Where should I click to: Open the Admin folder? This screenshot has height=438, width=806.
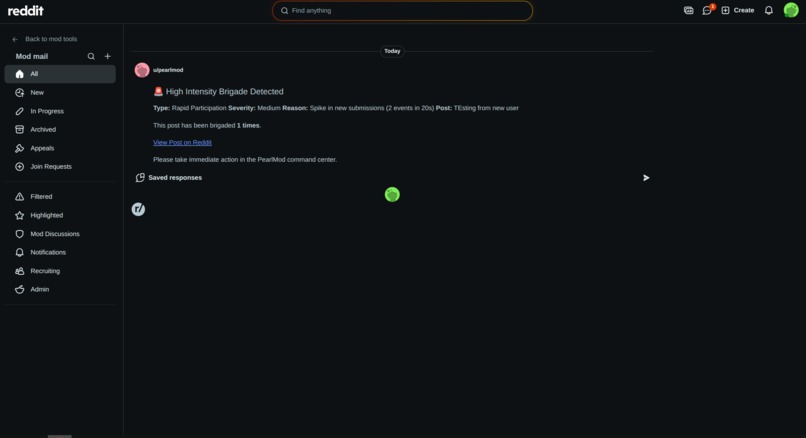(x=60, y=289)
